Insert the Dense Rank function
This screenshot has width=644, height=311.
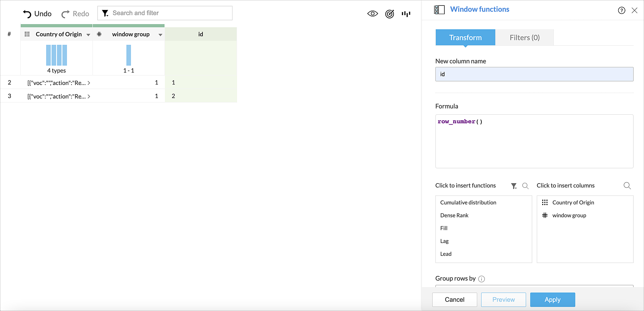pos(454,215)
